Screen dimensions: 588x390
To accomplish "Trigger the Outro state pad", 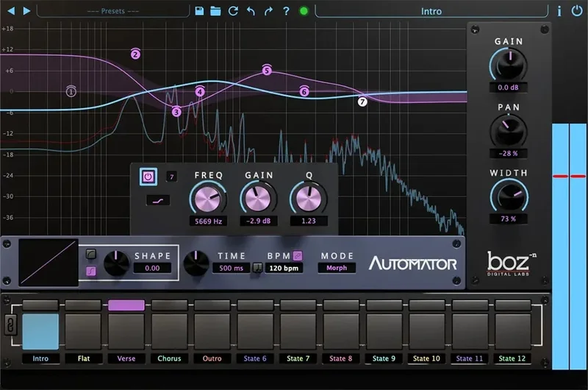I will pos(212,331).
